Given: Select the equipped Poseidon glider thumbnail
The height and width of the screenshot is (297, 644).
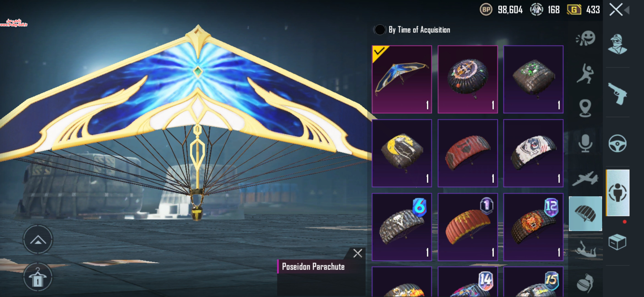Looking at the screenshot, I should click(x=402, y=79).
